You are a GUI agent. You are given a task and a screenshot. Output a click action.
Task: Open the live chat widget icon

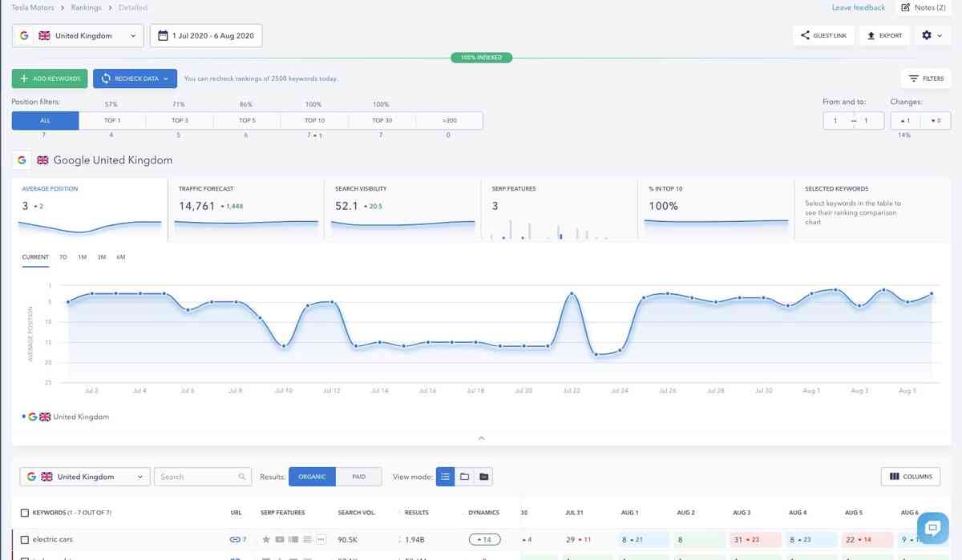pos(932,528)
